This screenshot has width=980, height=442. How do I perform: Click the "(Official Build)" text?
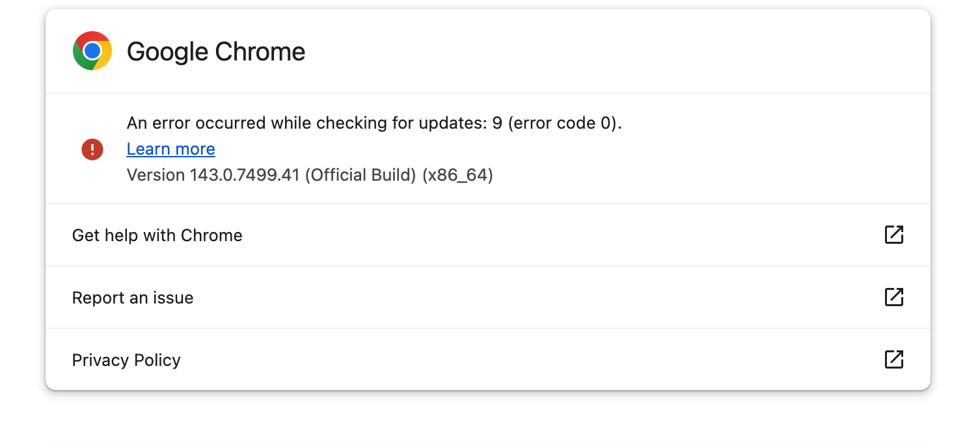[x=361, y=175]
